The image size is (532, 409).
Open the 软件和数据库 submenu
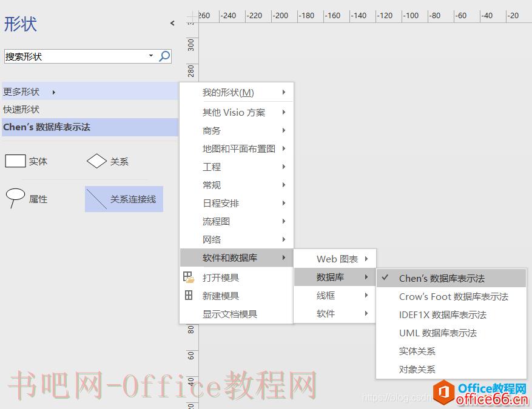point(236,258)
